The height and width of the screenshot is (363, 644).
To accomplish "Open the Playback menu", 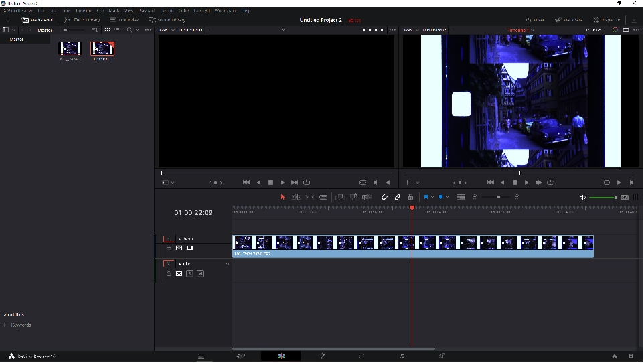I will tap(147, 11).
